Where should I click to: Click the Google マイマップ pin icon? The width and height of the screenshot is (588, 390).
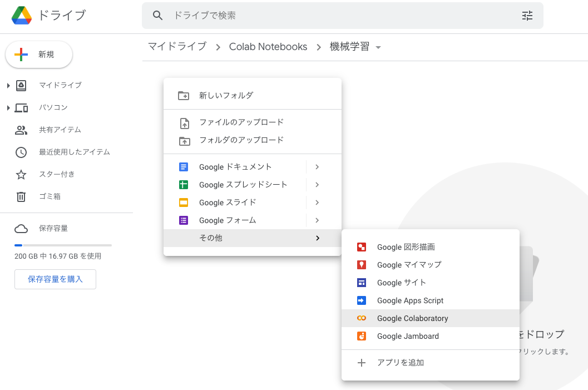click(362, 265)
